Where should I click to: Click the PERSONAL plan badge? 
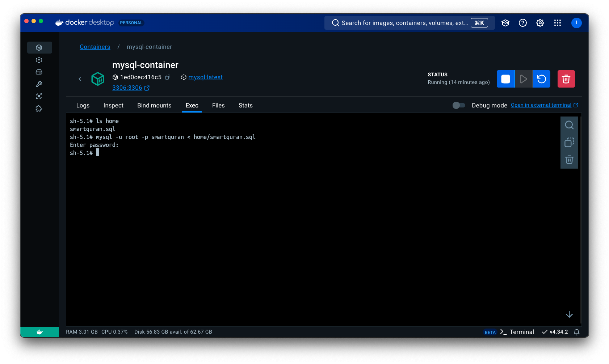point(131,23)
